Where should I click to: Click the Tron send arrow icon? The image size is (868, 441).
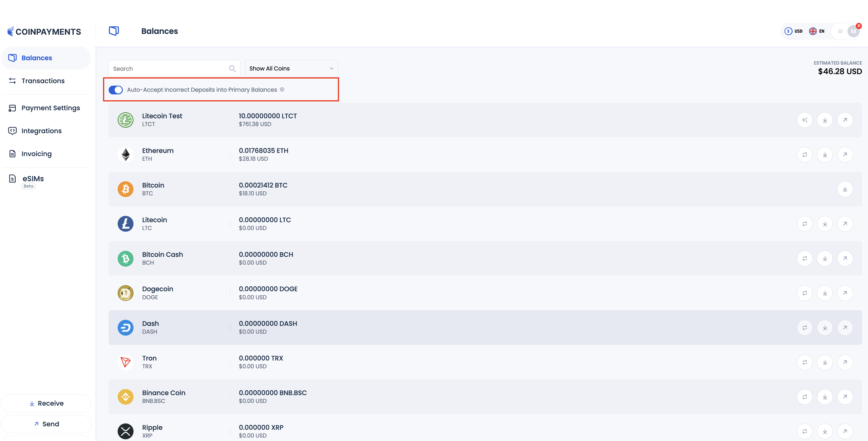click(x=845, y=362)
